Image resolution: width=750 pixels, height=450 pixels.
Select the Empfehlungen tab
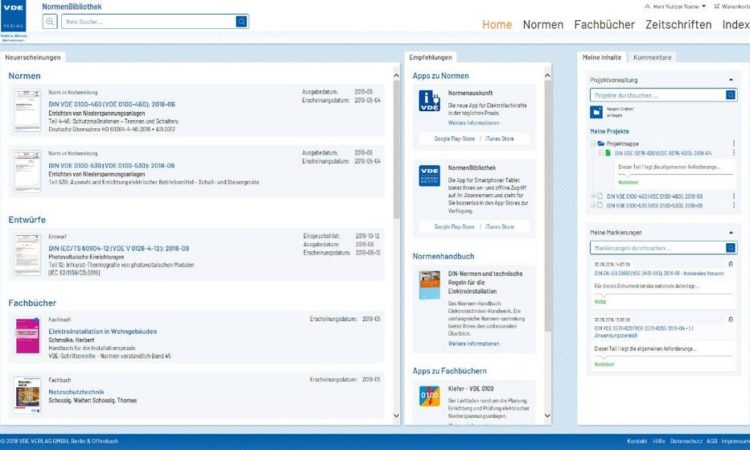coord(430,57)
